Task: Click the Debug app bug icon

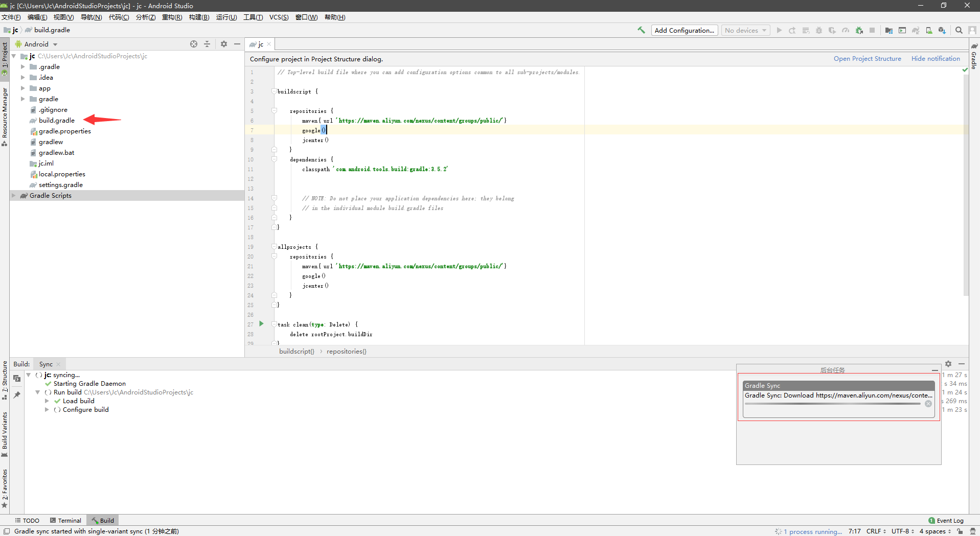Action: tap(819, 30)
